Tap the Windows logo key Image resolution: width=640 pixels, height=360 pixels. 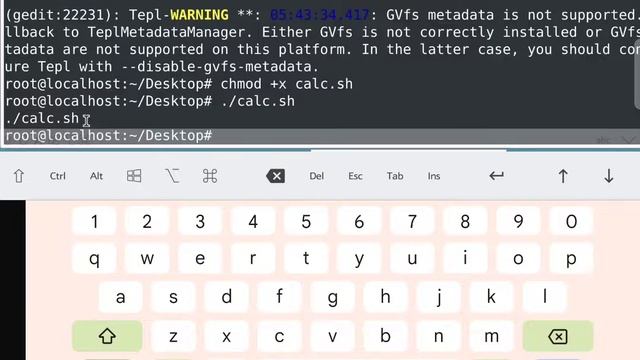click(x=134, y=176)
